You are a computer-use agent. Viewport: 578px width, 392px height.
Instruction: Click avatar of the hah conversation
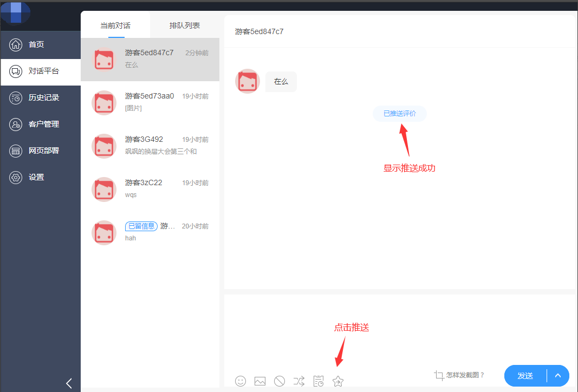(x=104, y=232)
